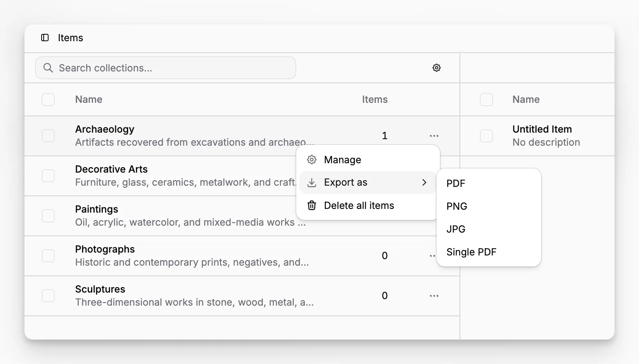
Task: Open the Archaeology collection name
Action: pyautogui.click(x=105, y=129)
